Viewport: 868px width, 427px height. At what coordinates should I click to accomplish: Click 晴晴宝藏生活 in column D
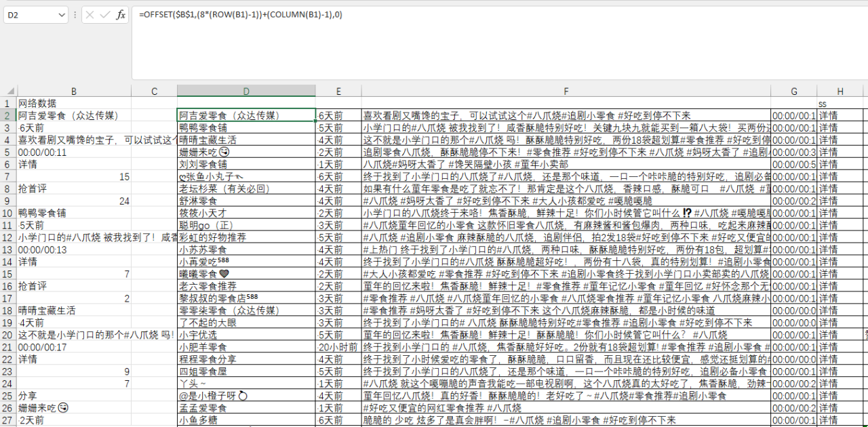[x=246, y=140]
